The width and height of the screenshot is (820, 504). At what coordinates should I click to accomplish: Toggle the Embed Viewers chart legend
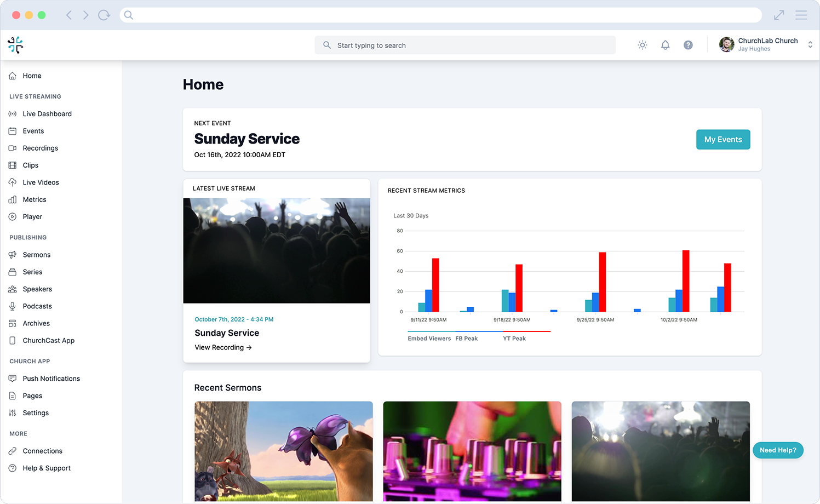click(429, 339)
